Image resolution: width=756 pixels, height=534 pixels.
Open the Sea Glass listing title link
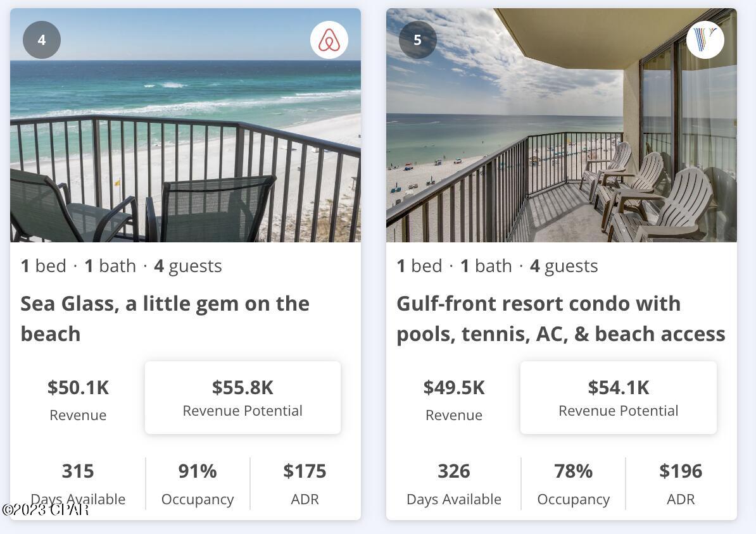[165, 318]
